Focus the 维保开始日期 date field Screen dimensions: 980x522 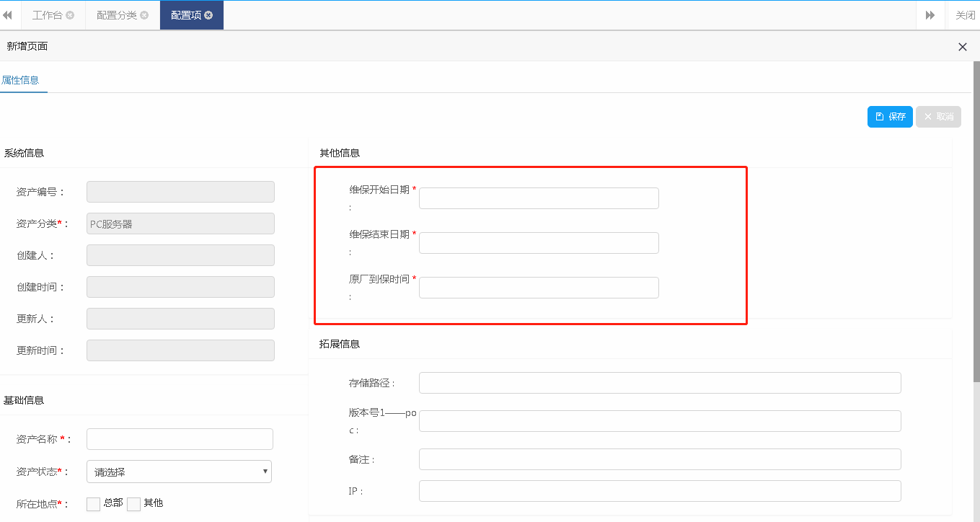[x=539, y=198]
